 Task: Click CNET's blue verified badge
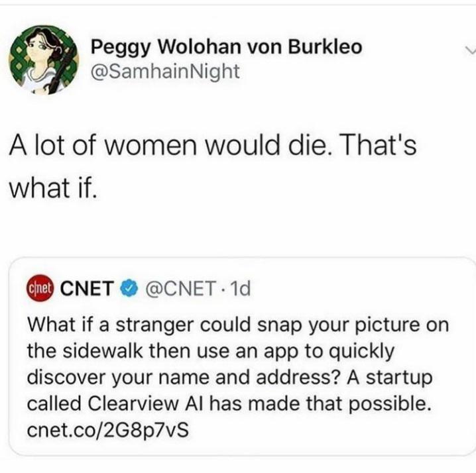[x=127, y=289]
